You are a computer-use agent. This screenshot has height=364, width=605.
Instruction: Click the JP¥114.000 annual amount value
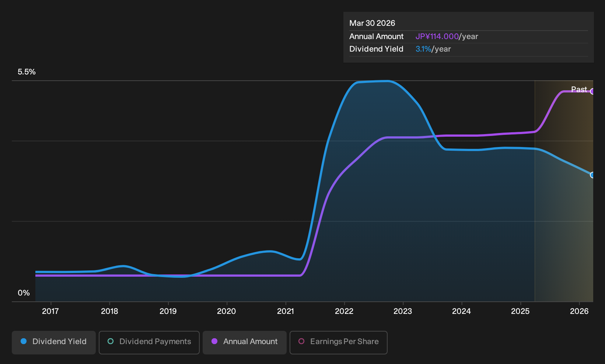pos(437,36)
